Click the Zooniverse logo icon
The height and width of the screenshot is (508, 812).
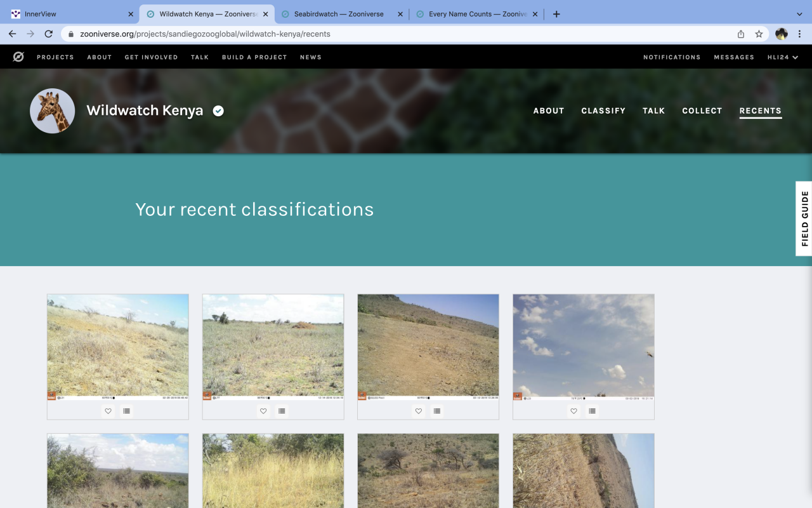coord(19,57)
